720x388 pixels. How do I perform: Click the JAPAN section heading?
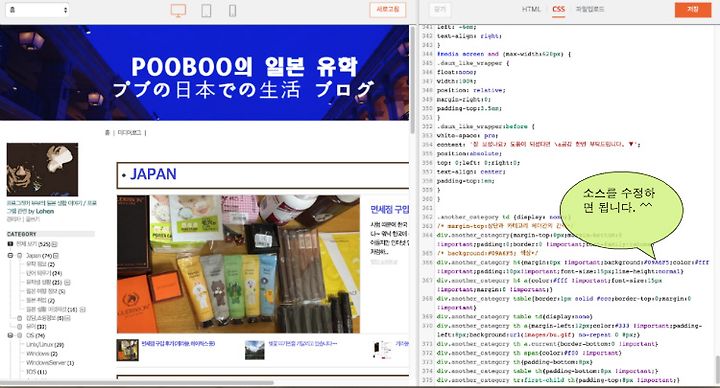coord(153,174)
